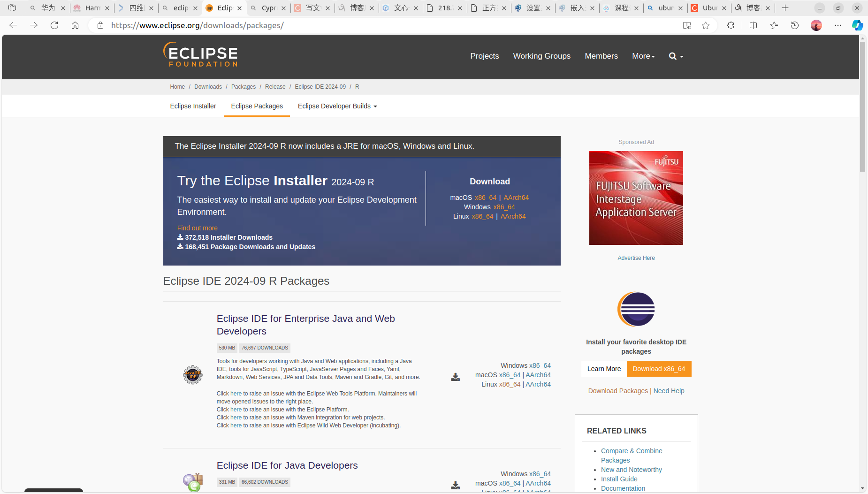The height and width of the screenshot is (494, 868).
Task: Click the Java Developers package icon
Action: click(193, 482)
